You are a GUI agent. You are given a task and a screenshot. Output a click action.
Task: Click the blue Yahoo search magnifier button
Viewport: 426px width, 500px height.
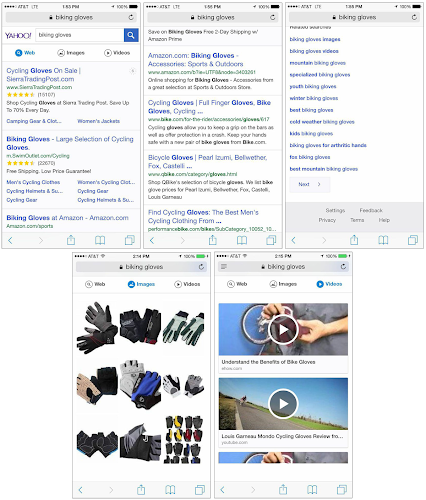(x=131, y=35)
